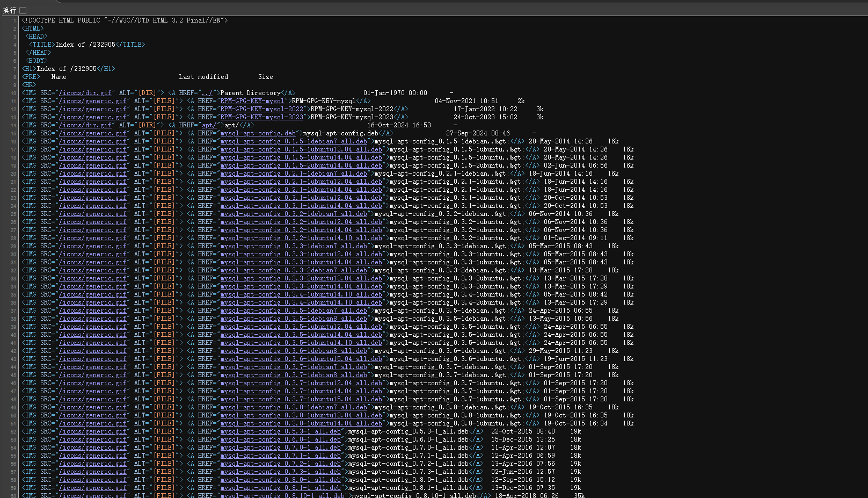Open mysql-apt-config_0.3.7-1ubuntu14.04_all.deb href link
This screenshot has width=868, height=498.
pos(301,391)
